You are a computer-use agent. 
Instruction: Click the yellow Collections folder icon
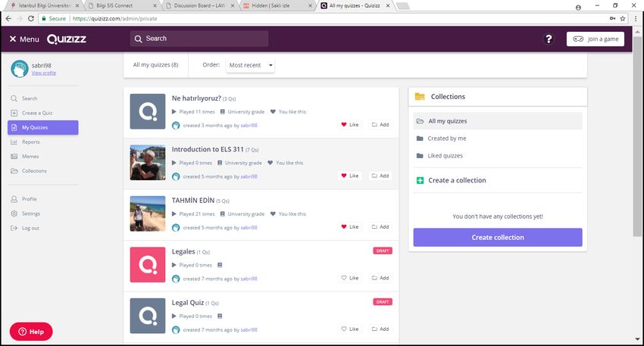click(x=420, y=96)
